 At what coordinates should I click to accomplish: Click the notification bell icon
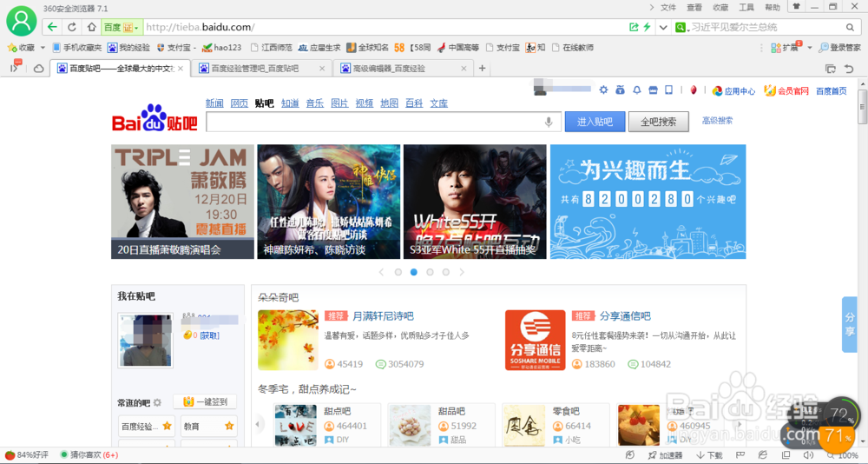pyautogui.click(x=636, y=89)
